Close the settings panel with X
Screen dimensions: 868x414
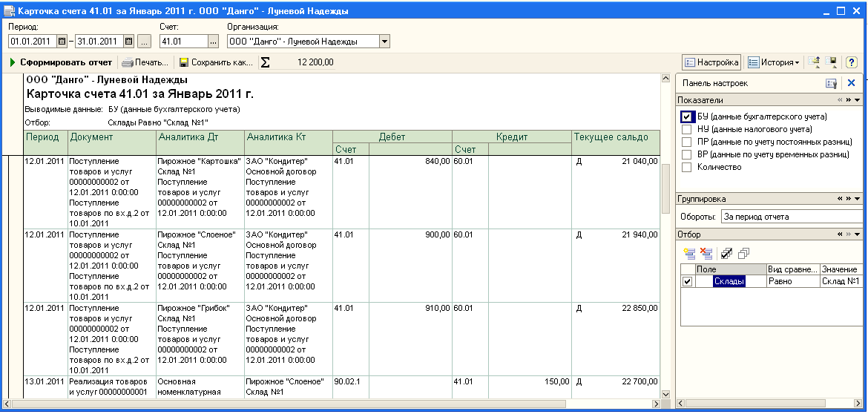click(851, 83)
